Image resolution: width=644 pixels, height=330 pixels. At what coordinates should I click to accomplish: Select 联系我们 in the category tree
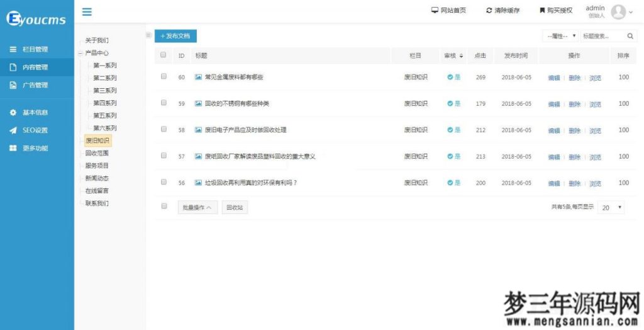pyautogui.click(x=97, y=203)
